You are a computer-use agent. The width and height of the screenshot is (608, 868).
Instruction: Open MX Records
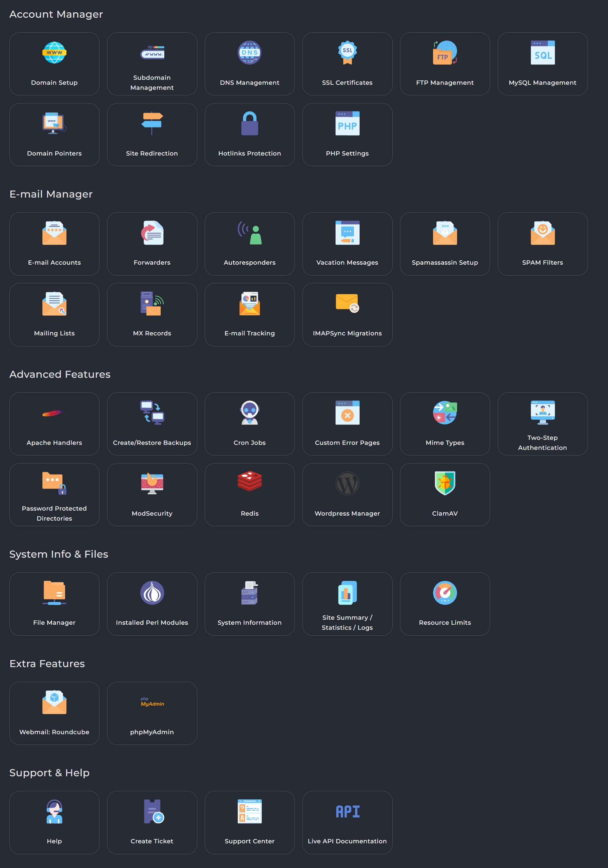(152, 314)
